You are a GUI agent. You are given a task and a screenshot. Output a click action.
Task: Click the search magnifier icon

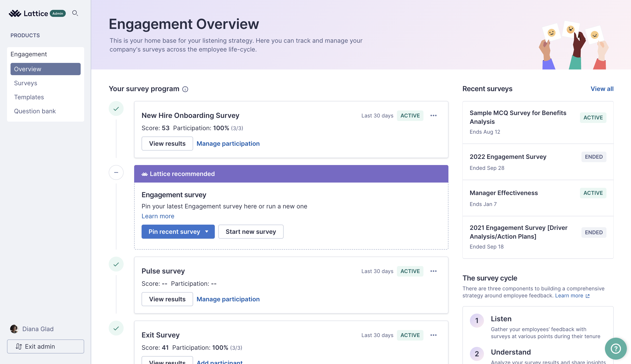point(75,13)
